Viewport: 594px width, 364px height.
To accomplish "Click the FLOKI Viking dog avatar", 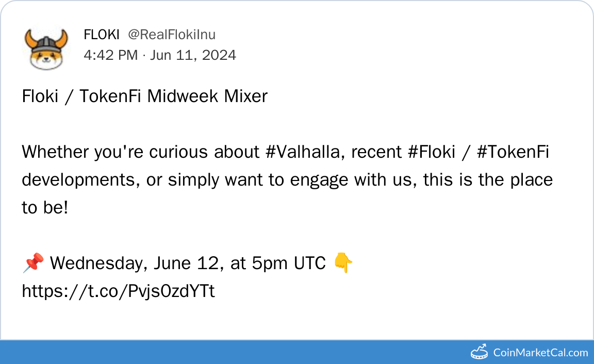I will (x=46, y=49).
